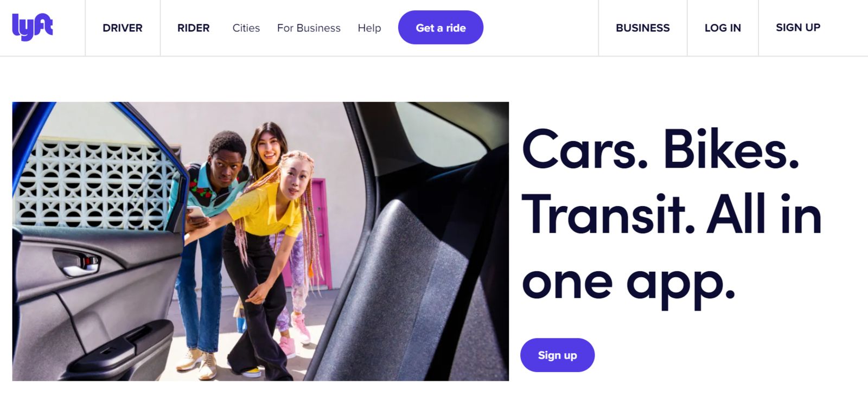Click the Lyft logo
This screenshot has height=415, width=868.
tap(33, 27)
